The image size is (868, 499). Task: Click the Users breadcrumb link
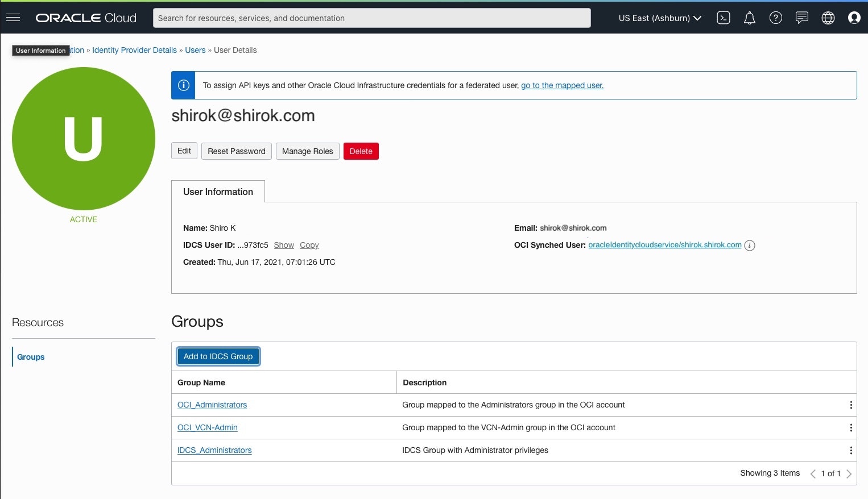[195, 50]
